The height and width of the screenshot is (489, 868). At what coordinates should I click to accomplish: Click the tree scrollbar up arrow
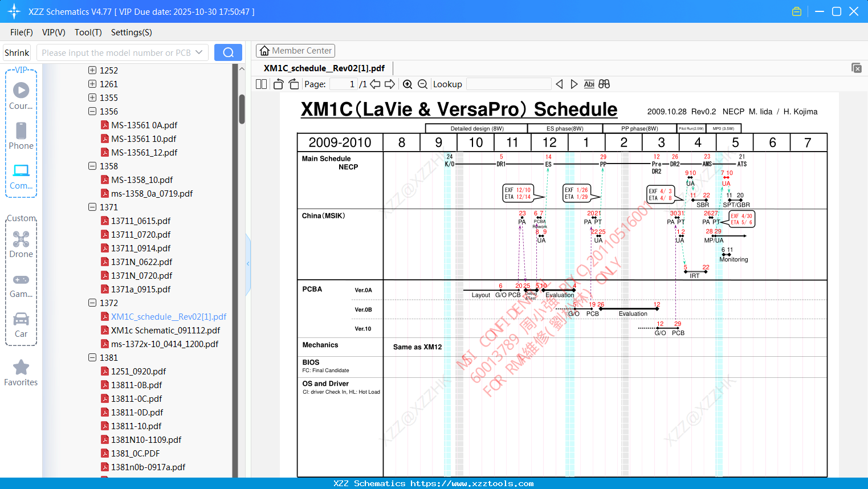[x=242, y=69]
